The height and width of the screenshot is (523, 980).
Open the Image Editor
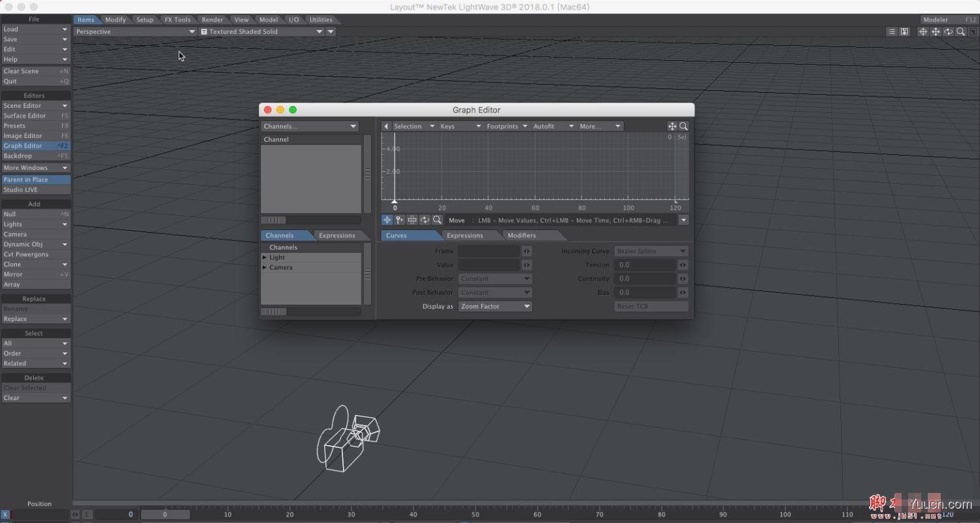35,136
